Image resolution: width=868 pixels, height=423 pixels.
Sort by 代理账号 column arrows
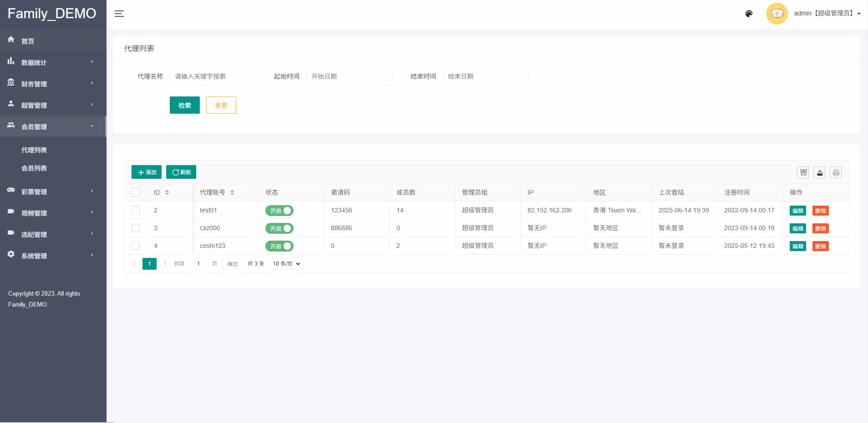coord(232,192)
